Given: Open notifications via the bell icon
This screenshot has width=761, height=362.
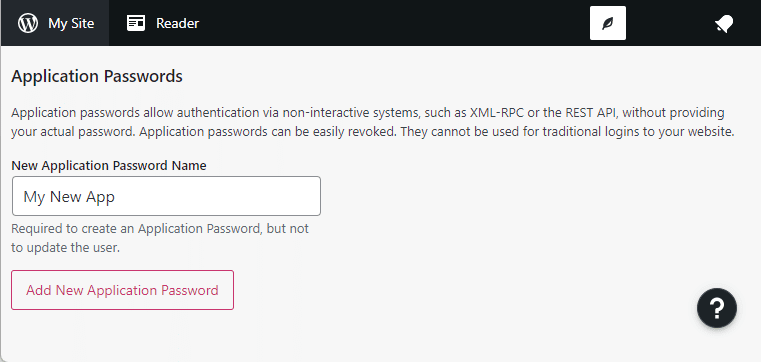Looking at the screenshot, I should point(724,23).
